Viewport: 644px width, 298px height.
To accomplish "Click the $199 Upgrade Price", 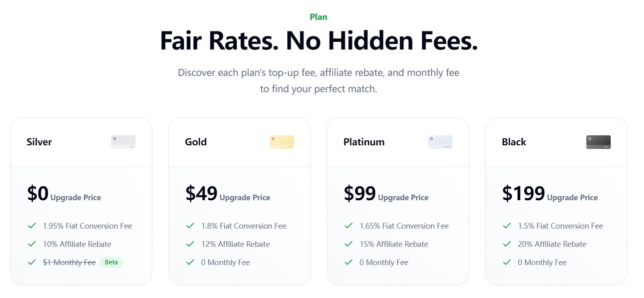I will 550,194.
